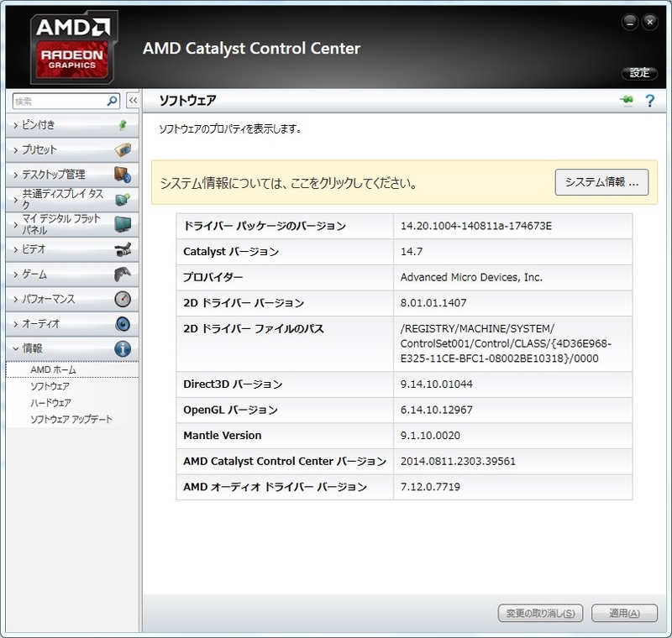Viewport: 672px width, 638px height.
Task: Minimize the Catalyst Control Center window
Action: point(629,23)
